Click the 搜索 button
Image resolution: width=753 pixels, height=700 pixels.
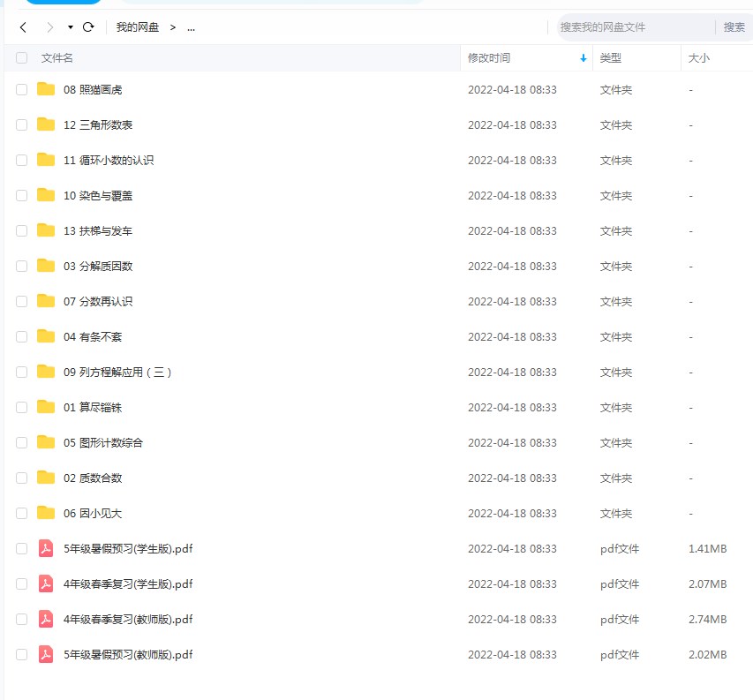coord(734,27)
